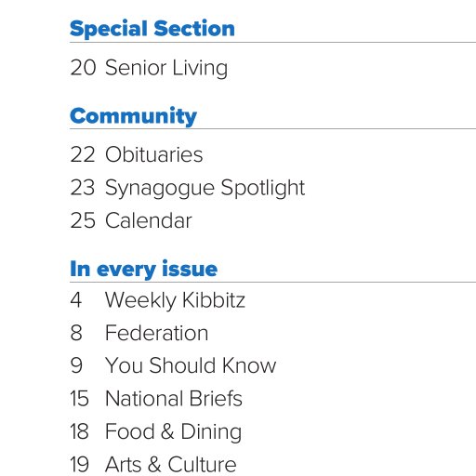
Task: Click page number 22
Action: [x=83, y=154]
